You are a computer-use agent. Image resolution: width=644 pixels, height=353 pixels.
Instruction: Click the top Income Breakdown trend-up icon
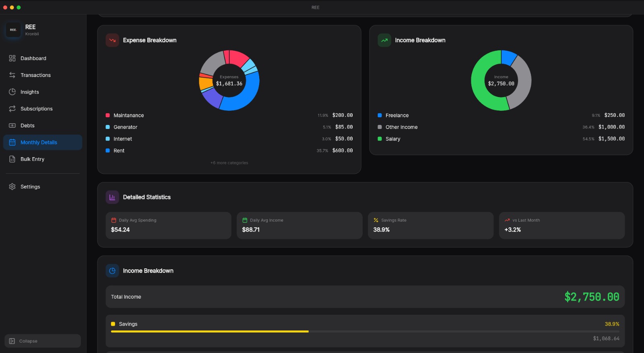[384, 40]
